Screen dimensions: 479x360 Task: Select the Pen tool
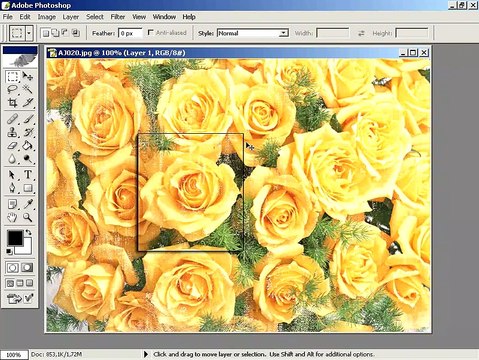tap(12, 188)
